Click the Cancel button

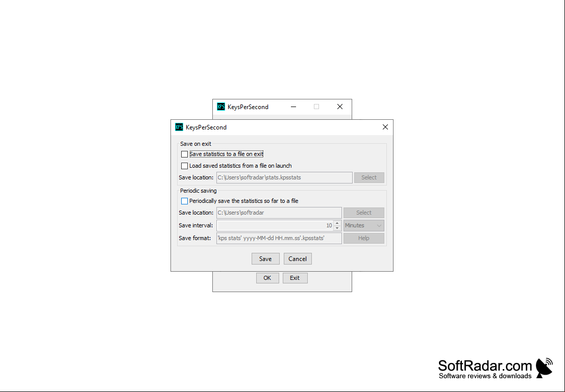point(298,259)
